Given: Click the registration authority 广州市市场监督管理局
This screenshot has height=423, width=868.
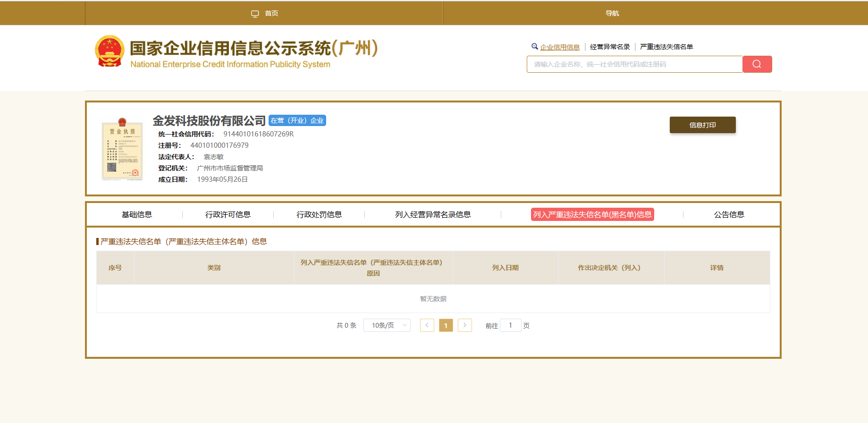Looking at the screenshot, I should pos(230,168).
